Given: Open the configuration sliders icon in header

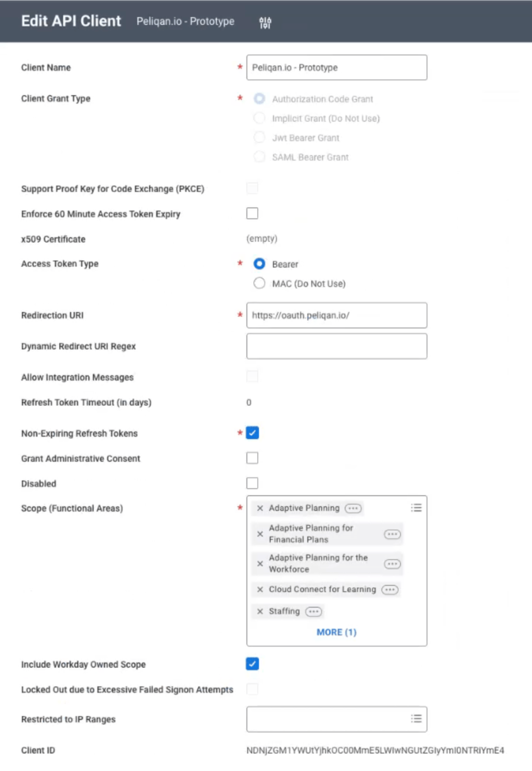Looking at the screenshot, I should coord(265,22).
